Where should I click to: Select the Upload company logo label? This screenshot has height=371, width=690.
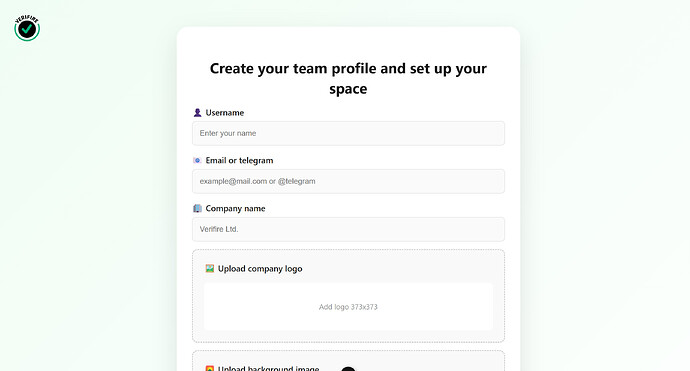pos(260,268)
